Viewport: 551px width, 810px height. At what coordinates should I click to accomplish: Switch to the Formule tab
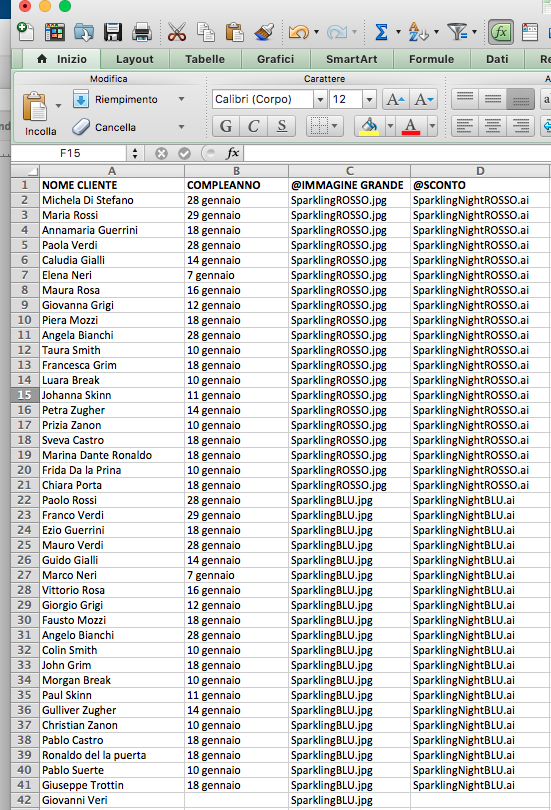point(431,59)
